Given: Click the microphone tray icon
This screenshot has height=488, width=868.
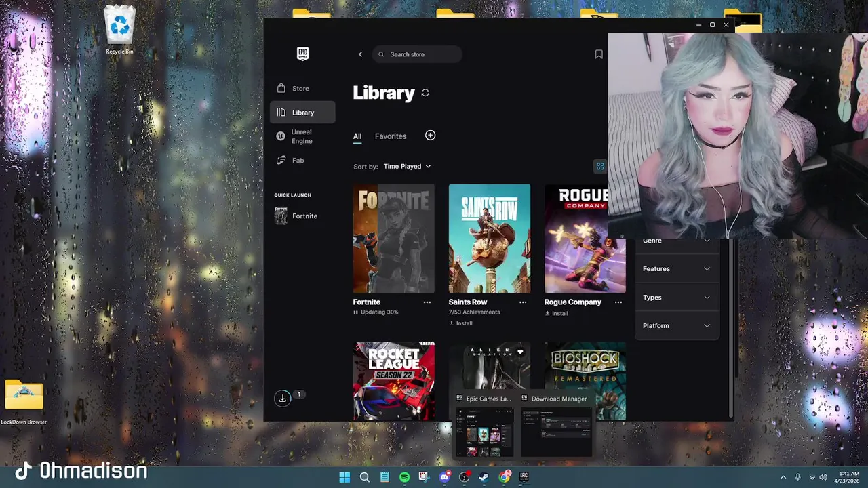Looking at the screenshot, I should click(x=798, y=477).
